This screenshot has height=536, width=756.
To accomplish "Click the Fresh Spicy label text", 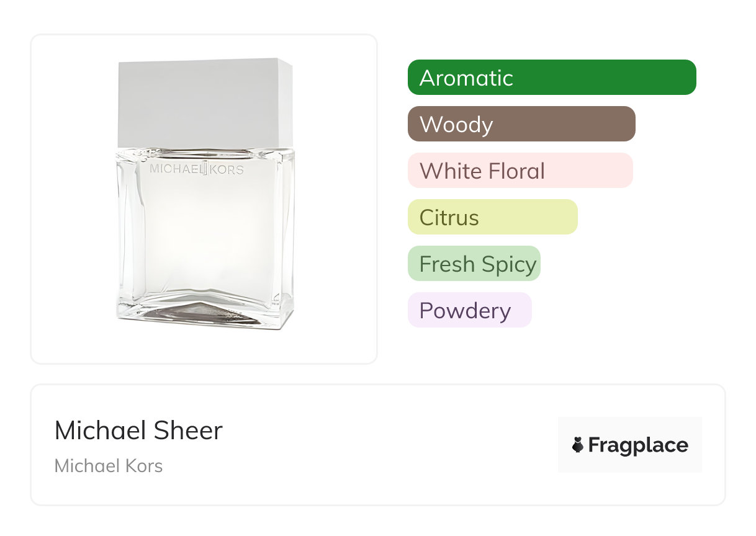I will (x=477, y=264).
